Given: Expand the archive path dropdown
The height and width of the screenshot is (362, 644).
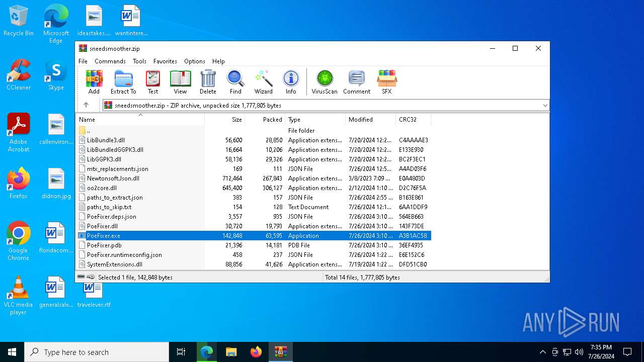Looking at the screenshot, I should pos(545,106).
